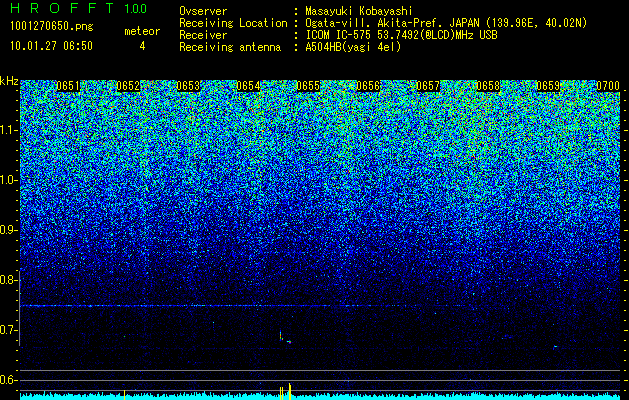Click observer name Masayuki Kobayashi
Image resolution: width=629 pixels, height=400 pixels.
(x=359, y=11)
